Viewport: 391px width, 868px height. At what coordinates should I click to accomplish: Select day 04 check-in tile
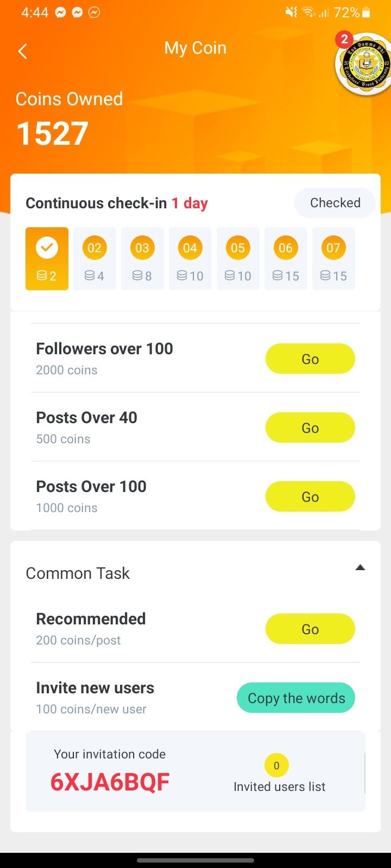click(x=190, y=259)
